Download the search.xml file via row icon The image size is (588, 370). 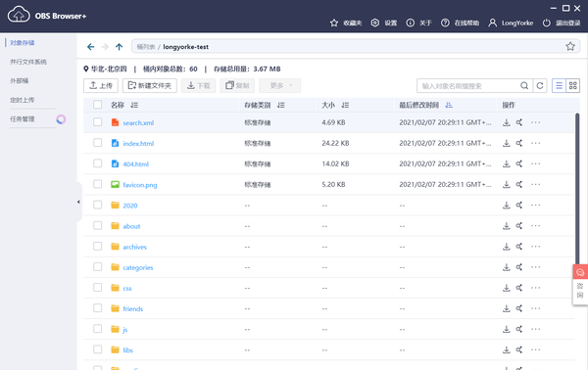point(507,122)
